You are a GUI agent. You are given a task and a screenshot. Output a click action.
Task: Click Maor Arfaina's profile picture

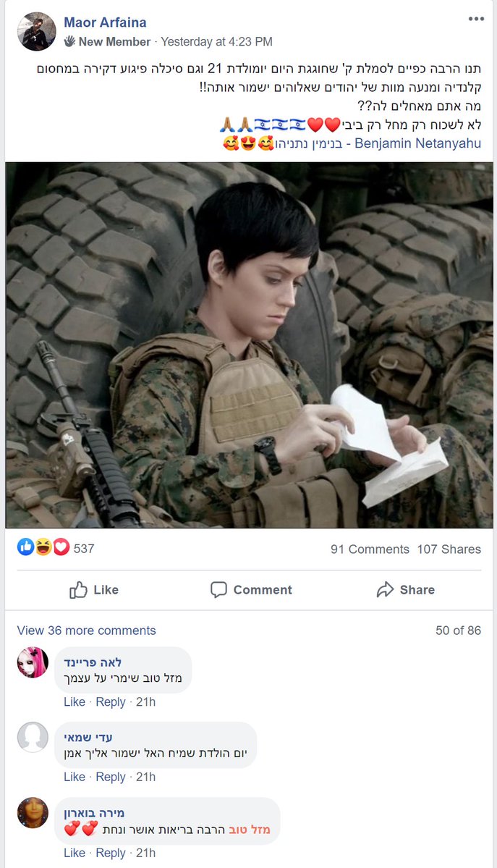click(36, 32)
